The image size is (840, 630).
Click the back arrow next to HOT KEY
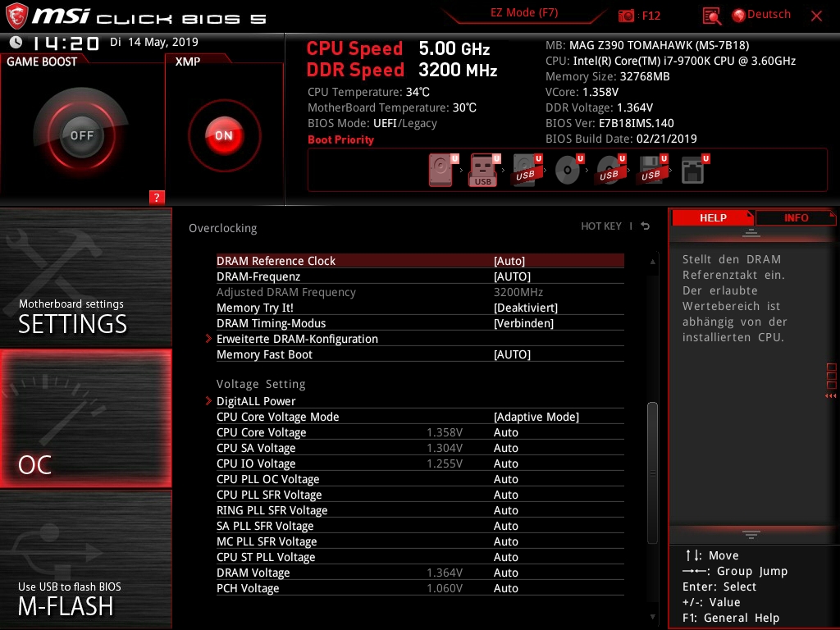click(646, 226)
